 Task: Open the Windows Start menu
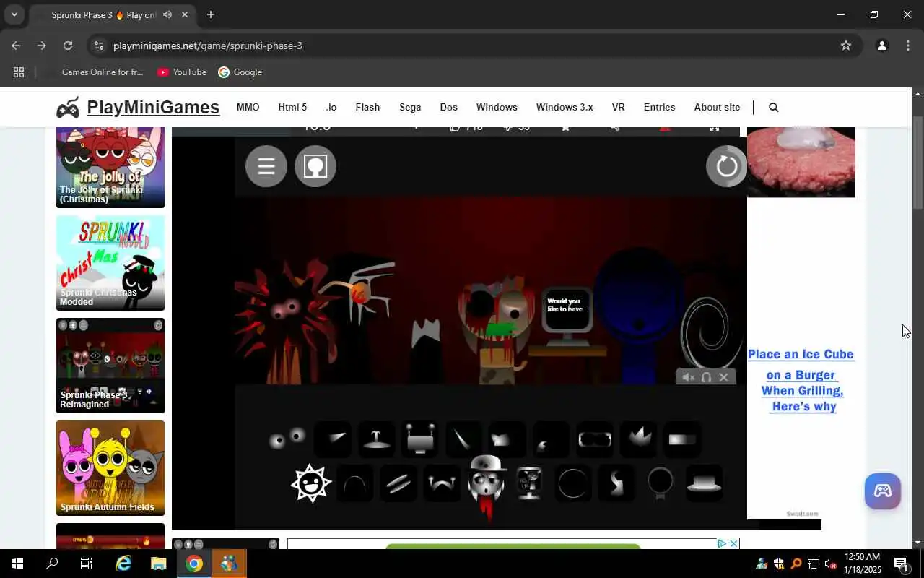click(17, 564)
